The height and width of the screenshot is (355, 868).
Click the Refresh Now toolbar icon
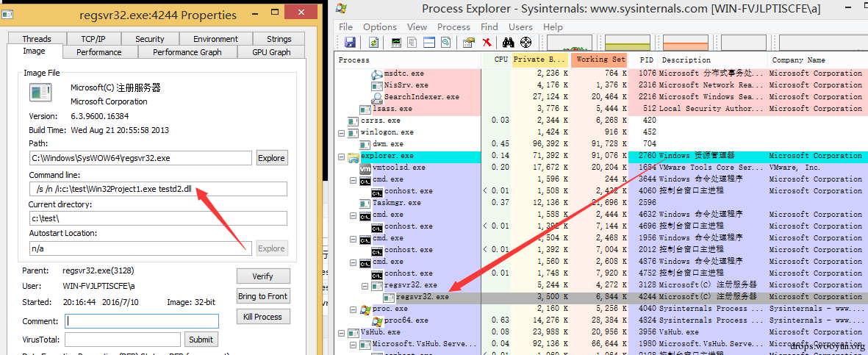373,42
